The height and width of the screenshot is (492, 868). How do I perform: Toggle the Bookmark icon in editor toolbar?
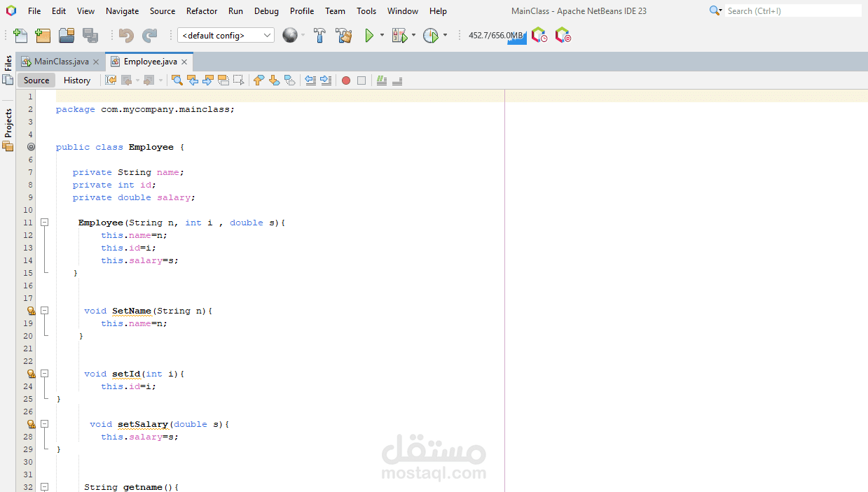tap(289, 80)
